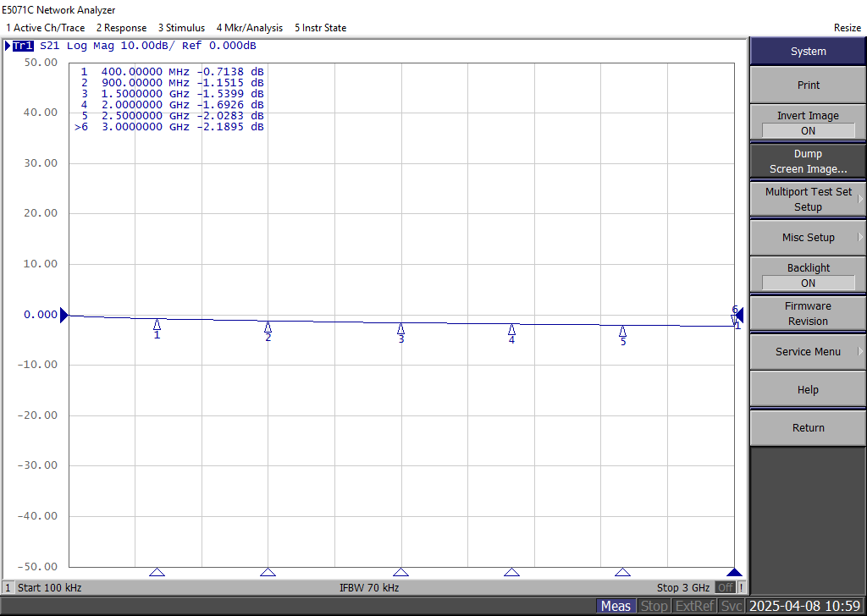This screenshot has width=867, height=616.
Task: Select marker 3 on the S21 trace
Action: point(400,329)
